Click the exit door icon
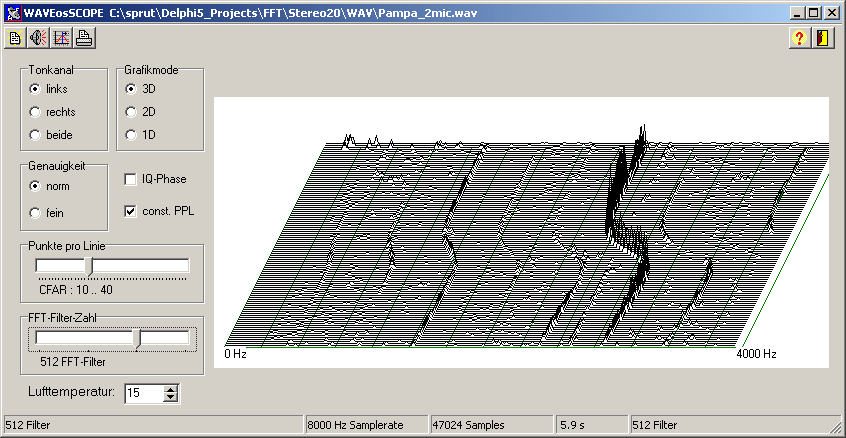 [822, 39]
